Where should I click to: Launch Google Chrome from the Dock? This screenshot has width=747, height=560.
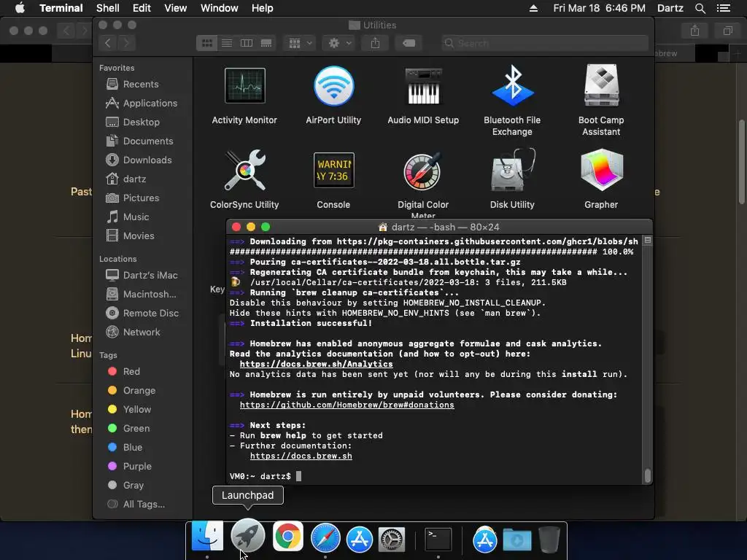(287, 536)
